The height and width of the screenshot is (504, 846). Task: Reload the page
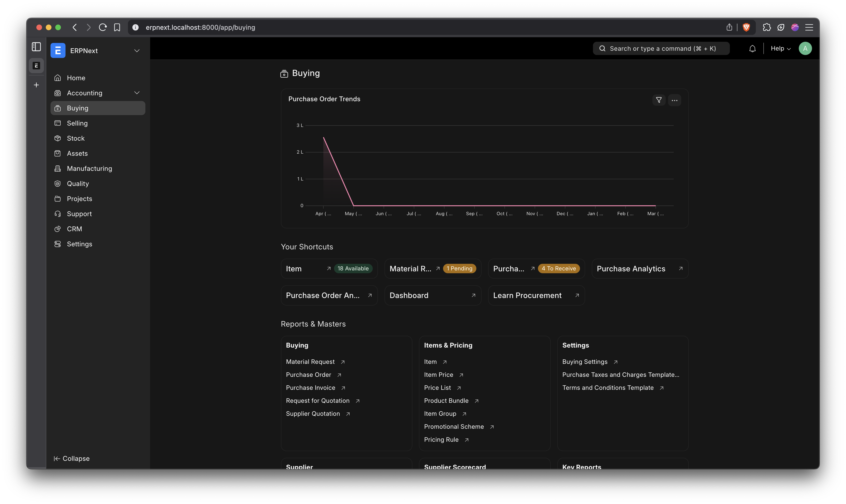click(x=103, y=28)
